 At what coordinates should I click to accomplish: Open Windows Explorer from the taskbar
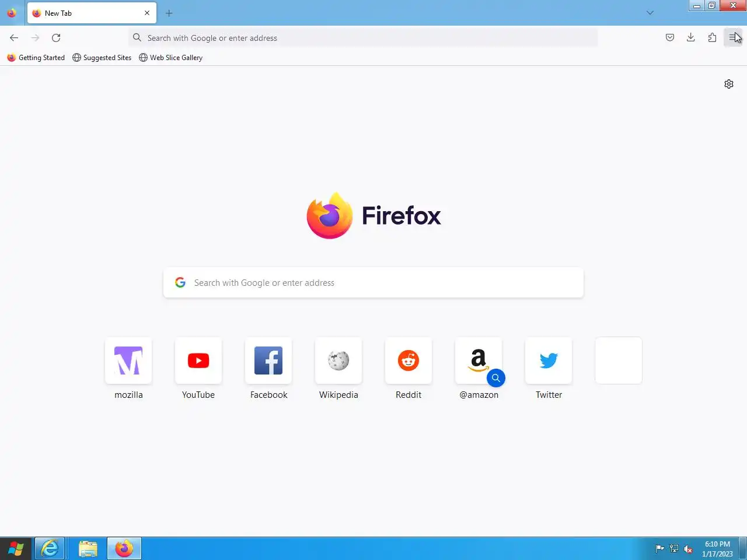[88, 549]
